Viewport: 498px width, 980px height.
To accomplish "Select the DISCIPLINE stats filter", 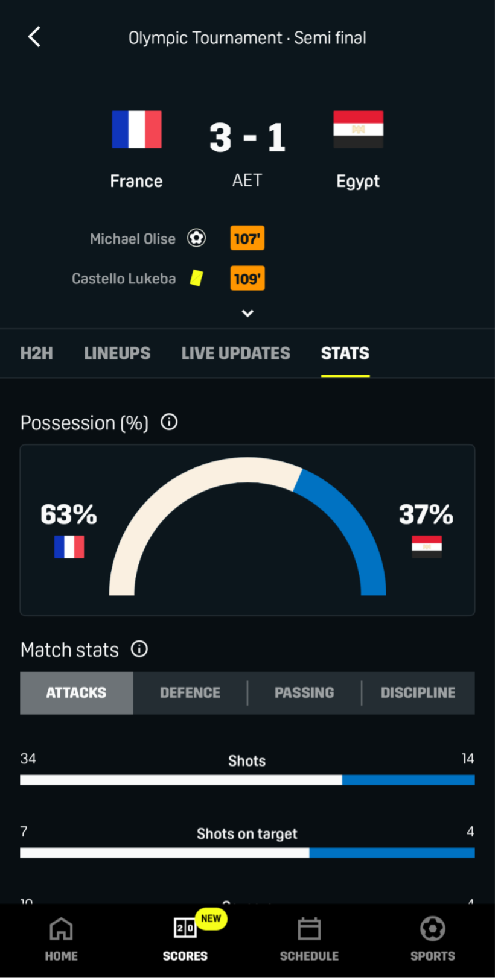I will click(x=418, y=692).
